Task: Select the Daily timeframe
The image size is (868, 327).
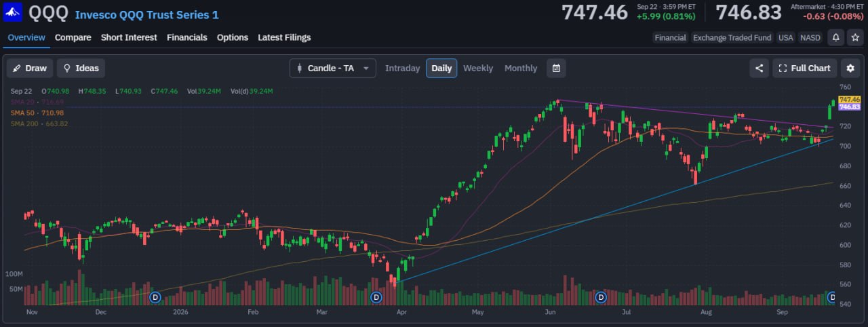Action: pos(441,68)
